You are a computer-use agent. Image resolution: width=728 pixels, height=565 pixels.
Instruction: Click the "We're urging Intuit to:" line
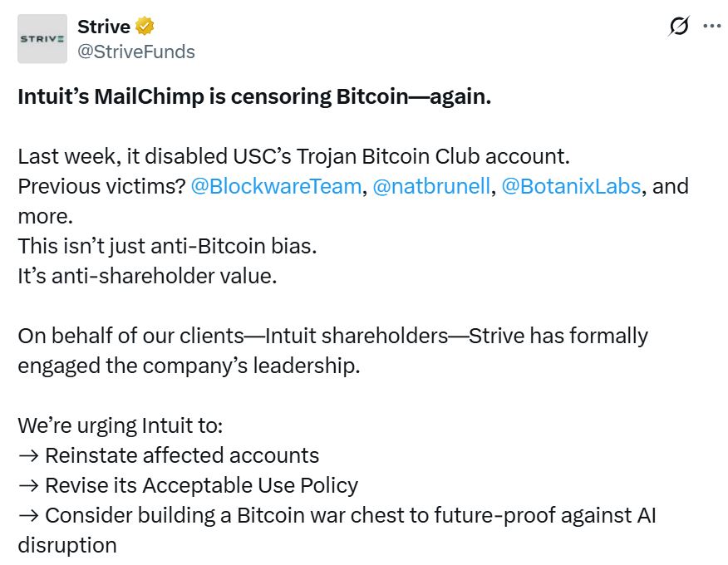click(x=121, y=425)
